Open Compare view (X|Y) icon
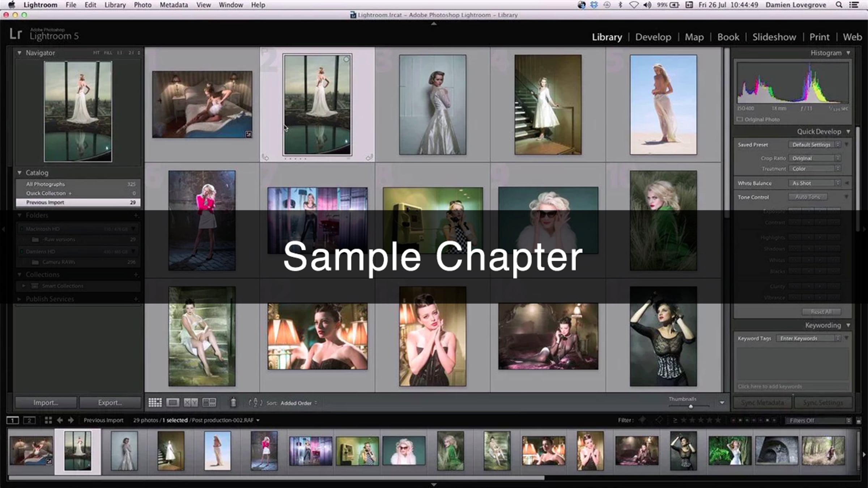 tap(191, 403)
